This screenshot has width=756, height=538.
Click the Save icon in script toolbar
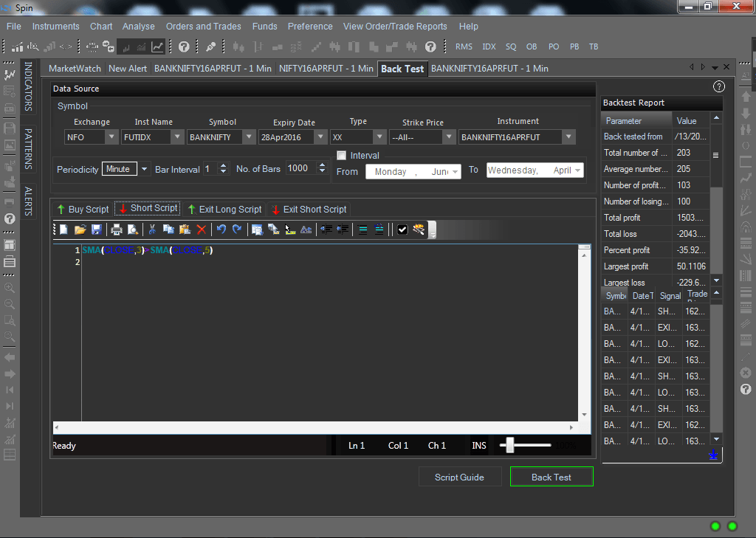[97, 230]
